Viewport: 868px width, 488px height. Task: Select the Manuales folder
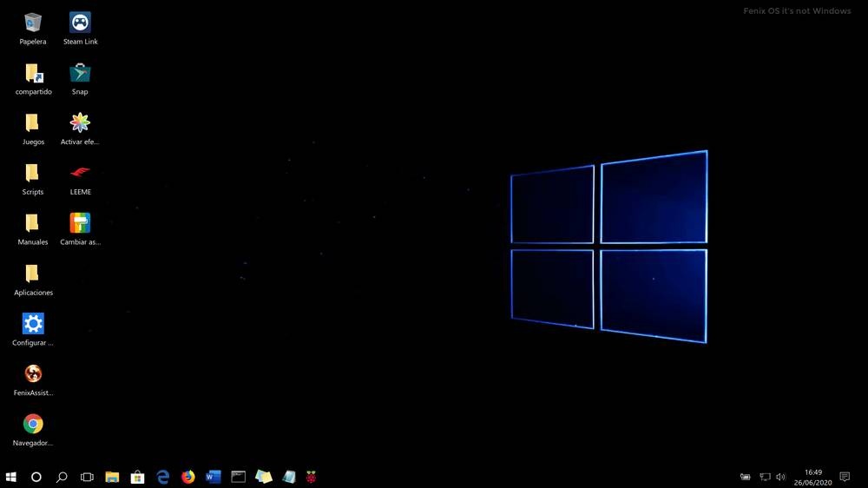(x=32, y=223)
